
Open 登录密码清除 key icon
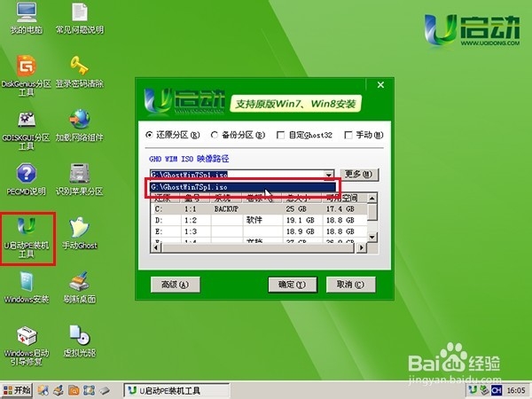pyautogui.click(x=80, y=72)
